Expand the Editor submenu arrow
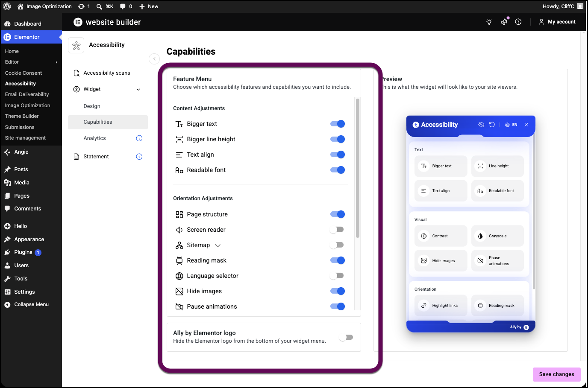The height and width of the screenshot is (388, 588). (56, 62)
